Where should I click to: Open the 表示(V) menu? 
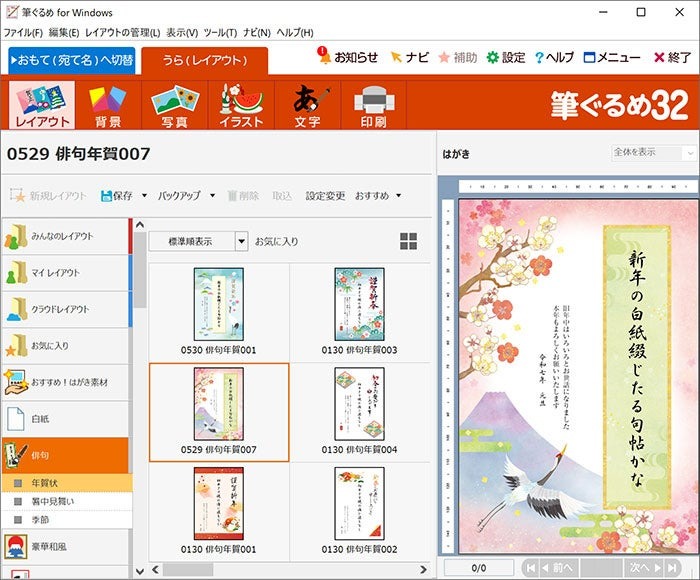[x=182, y=33]
